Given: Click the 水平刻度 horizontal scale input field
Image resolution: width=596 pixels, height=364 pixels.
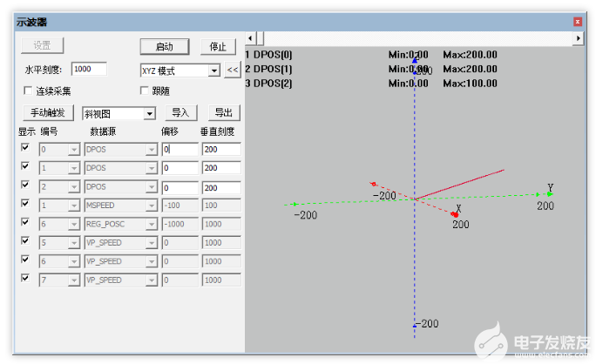Looking at the screenshot, I should [x=90, y=69].
